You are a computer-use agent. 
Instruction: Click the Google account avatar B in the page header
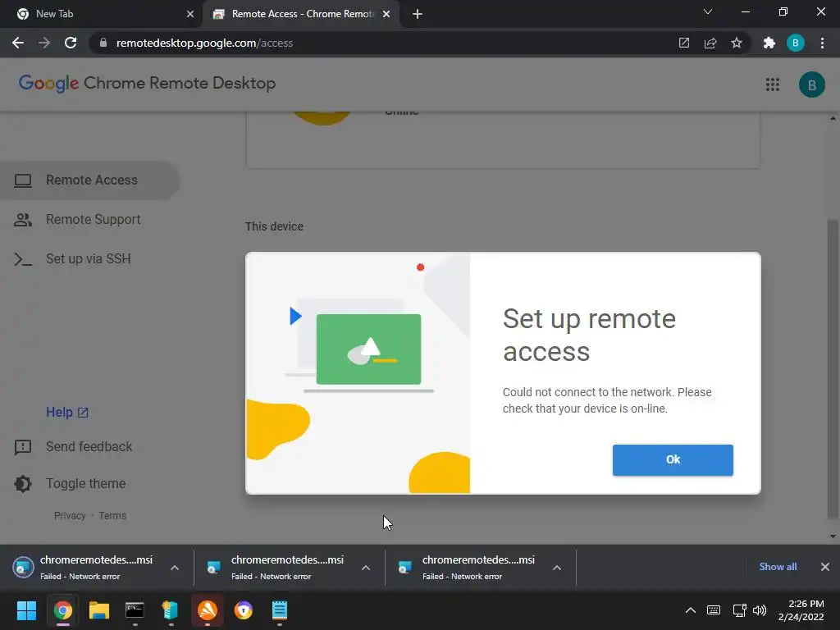(811, 84)
